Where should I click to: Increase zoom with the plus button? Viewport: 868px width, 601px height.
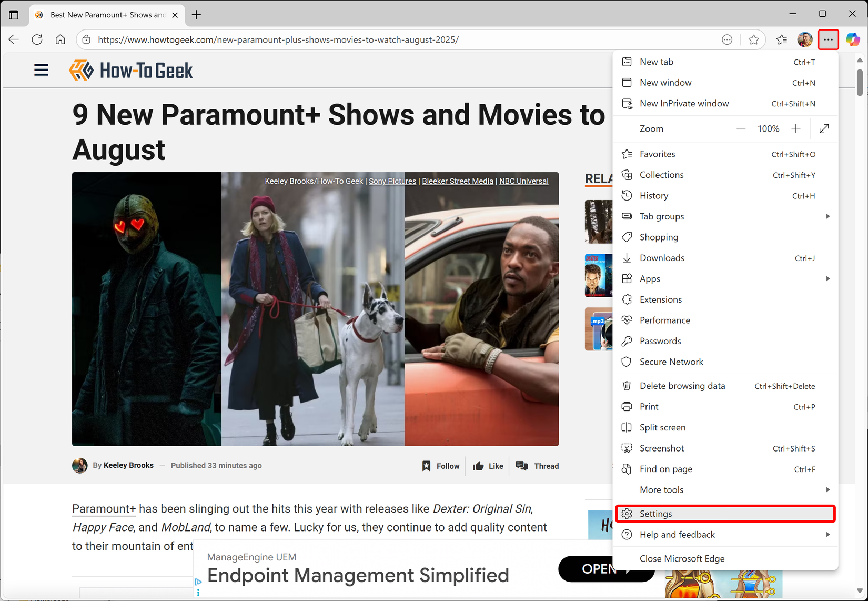coord(795,128)
